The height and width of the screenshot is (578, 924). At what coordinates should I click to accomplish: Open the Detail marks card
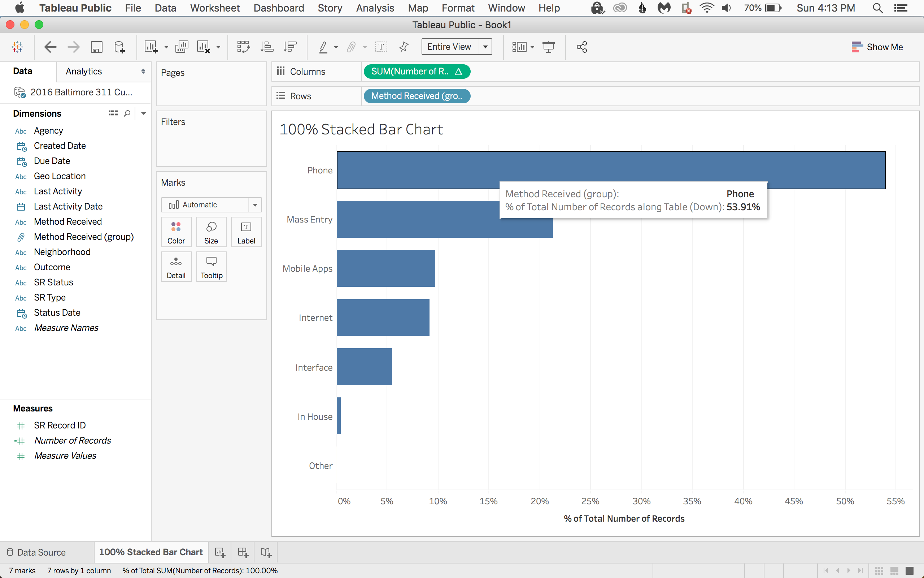pyautogui.click(x=176, y=267)
